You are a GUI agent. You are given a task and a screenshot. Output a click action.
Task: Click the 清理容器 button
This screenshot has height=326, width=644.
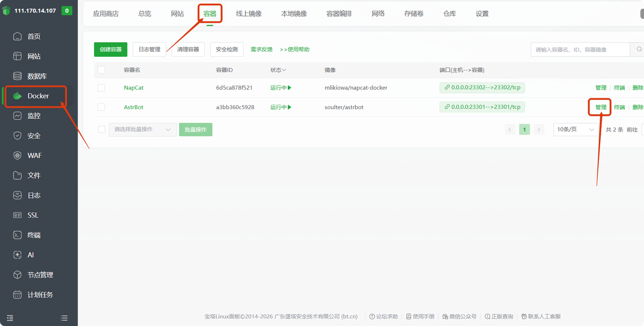tap(188, 49)
